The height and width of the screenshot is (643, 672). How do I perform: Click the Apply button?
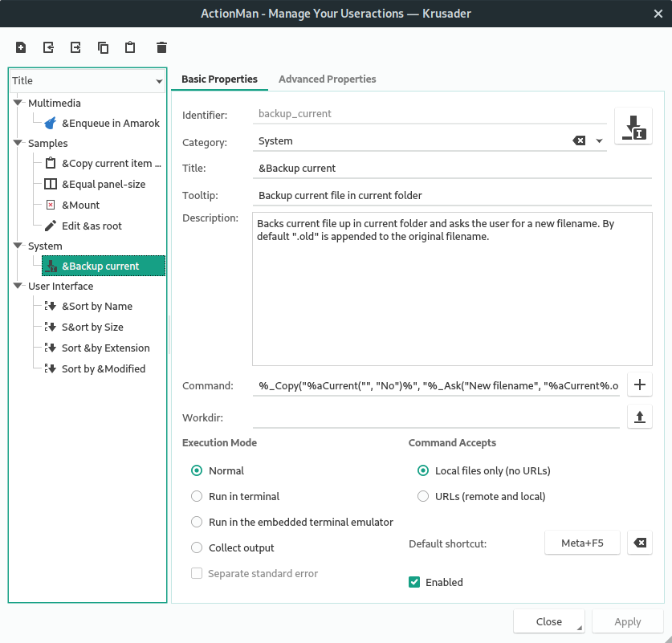pyautogui.click(x=627, y=621)
